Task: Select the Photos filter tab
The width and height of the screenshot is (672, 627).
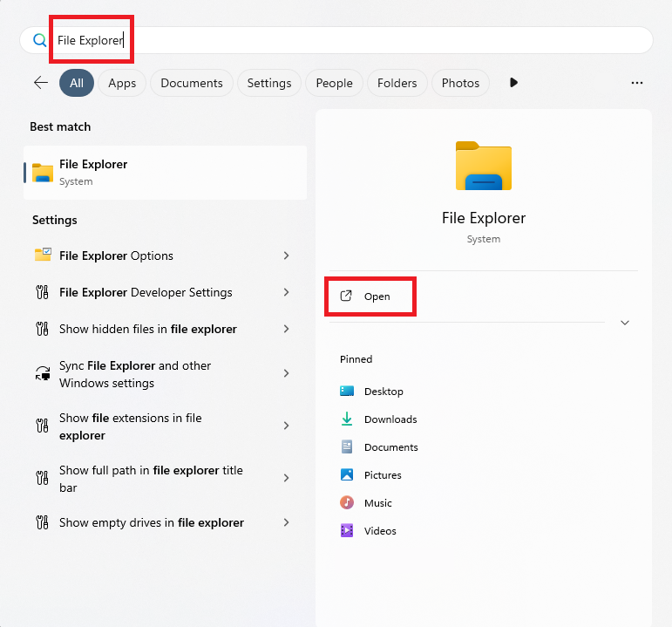Action: pyautogui.click(x=460, y=83)
